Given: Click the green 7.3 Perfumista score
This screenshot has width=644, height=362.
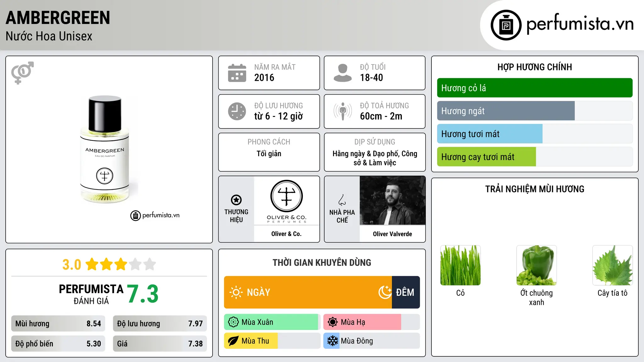Looking at the screenshot, I should [143, 294].
